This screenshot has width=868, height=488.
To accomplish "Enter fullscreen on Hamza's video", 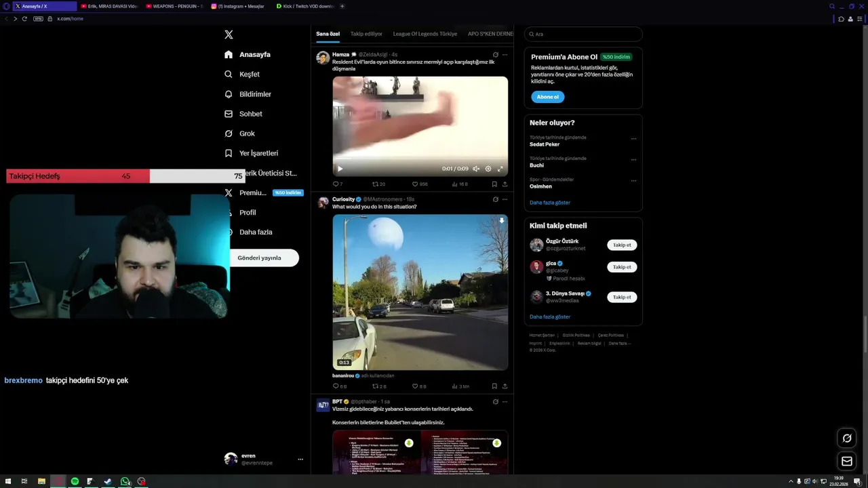I will point(500,169).
